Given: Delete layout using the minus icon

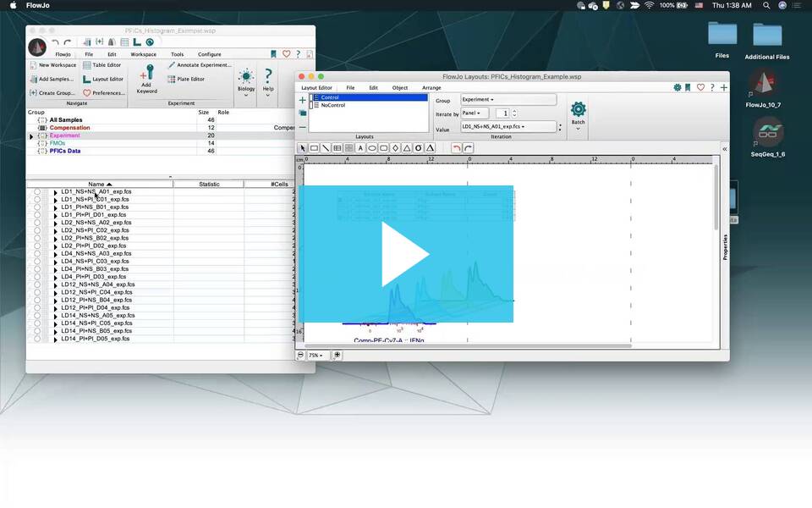Looking at the screenshot, I should pyautogui.click(x=303, y=127).
